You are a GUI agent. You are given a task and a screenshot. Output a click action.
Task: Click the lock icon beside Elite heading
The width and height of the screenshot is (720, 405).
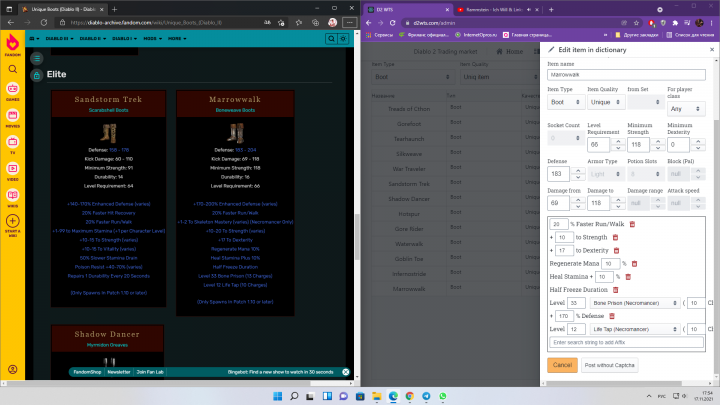click(37, 75)
